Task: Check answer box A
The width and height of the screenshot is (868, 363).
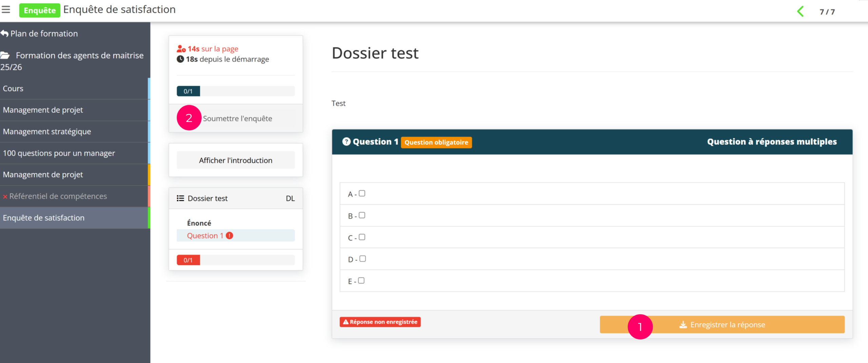Action: coord(362,194)
